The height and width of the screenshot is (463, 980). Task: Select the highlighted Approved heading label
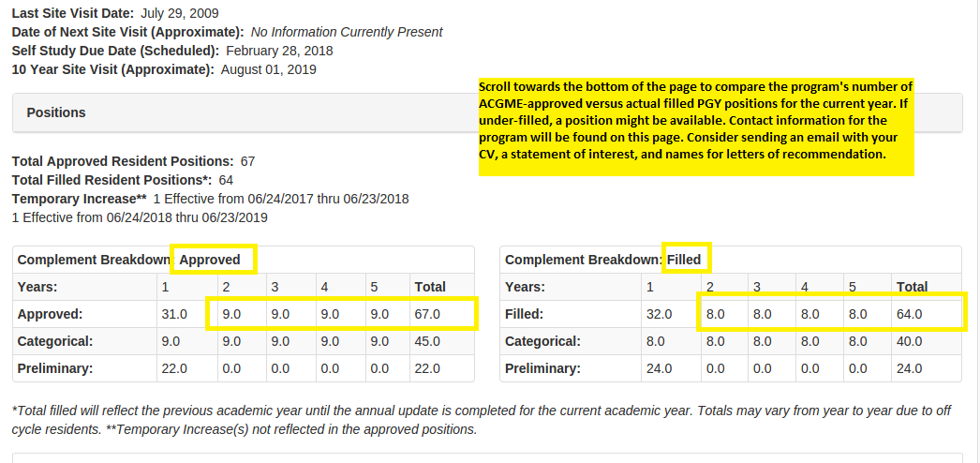pyautogui.click(x=210, y=260)
